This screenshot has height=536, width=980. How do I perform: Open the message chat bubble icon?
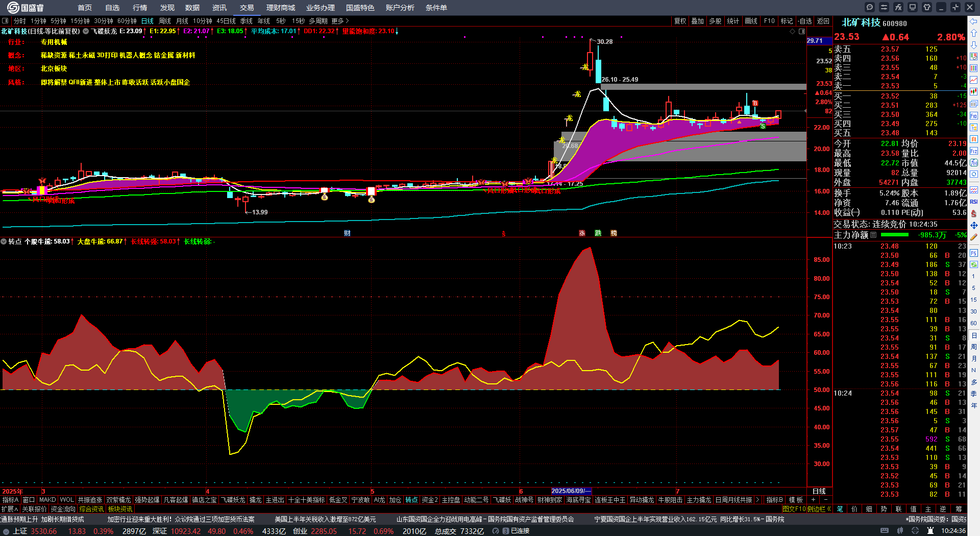pyautogui.click(x=870, y=7)
